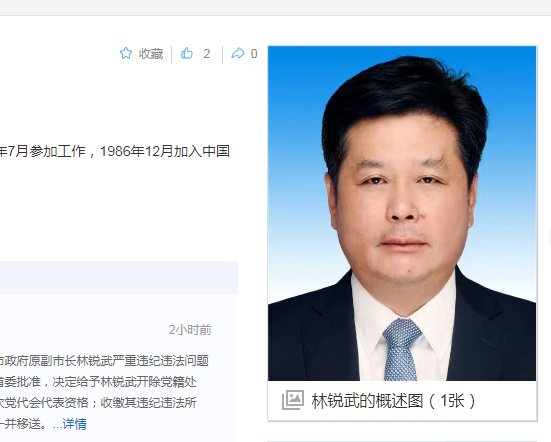The width and height of the screenshot is (551, 442).
Task: Click the share count number 0
Action: click(254, 54)
